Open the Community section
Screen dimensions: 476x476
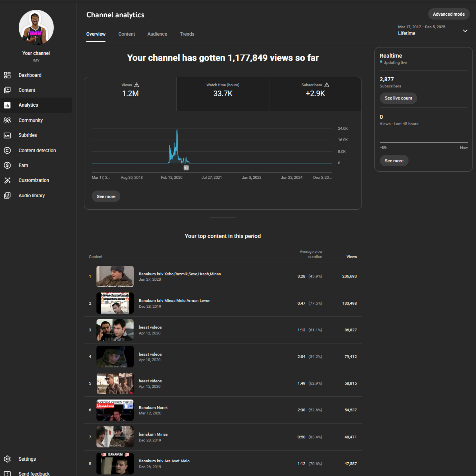(30, 120)
